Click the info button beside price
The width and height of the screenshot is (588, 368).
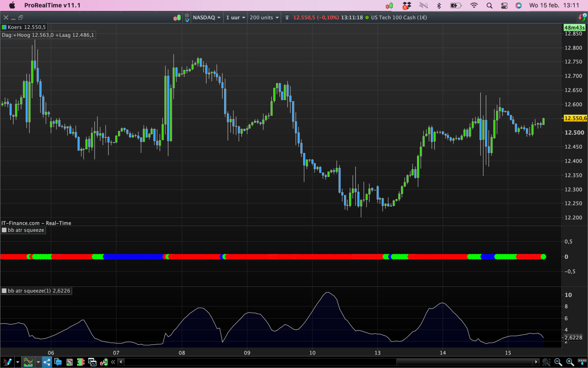coord(287,18)
